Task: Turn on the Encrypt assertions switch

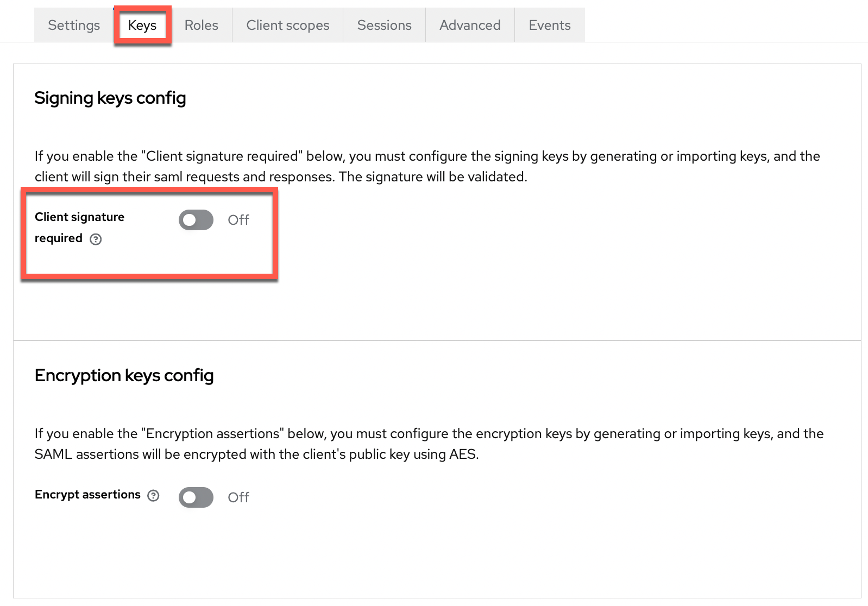Action: point(196,497)
